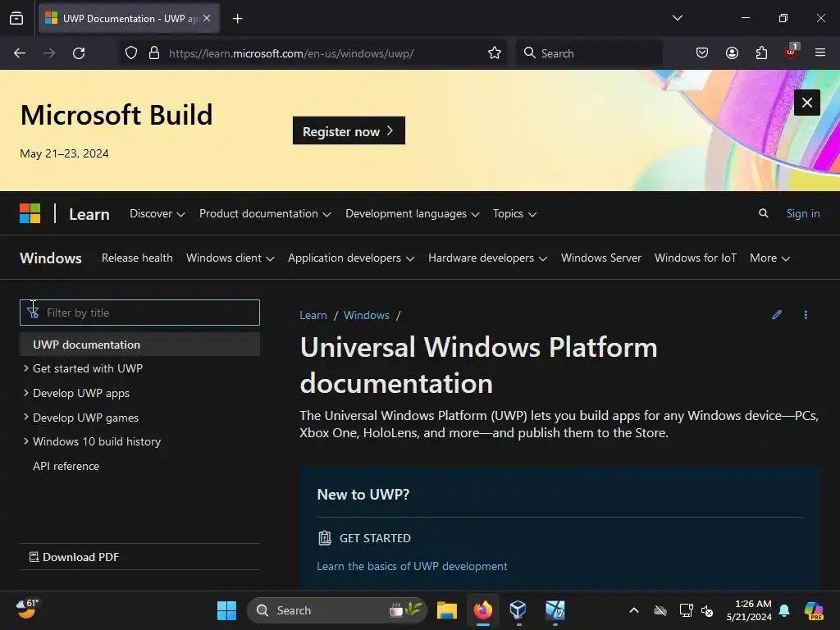The width and height of the screenshot is (840, 630).
Task: Open Learn the basics of UWP development
Action: click(412, 566)
